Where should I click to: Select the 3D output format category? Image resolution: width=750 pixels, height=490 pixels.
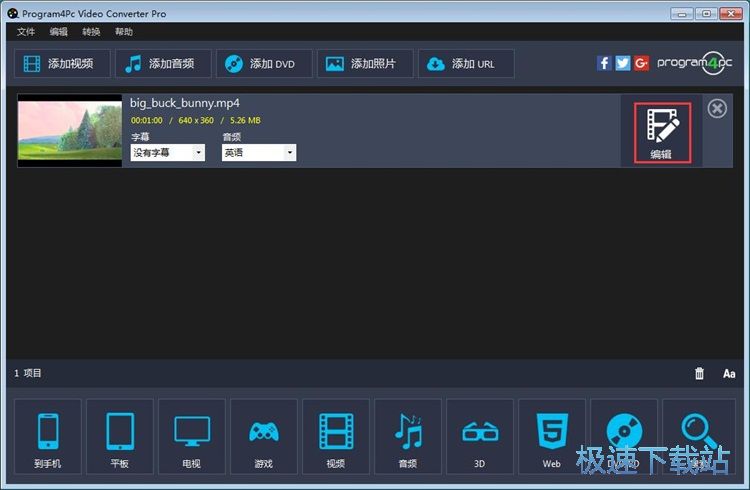pyautogui.click(x=480, y=437)
